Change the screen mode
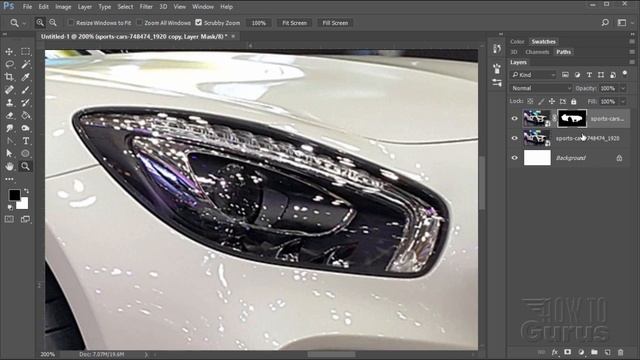This screenshot has height=360, width=640. 25,219
